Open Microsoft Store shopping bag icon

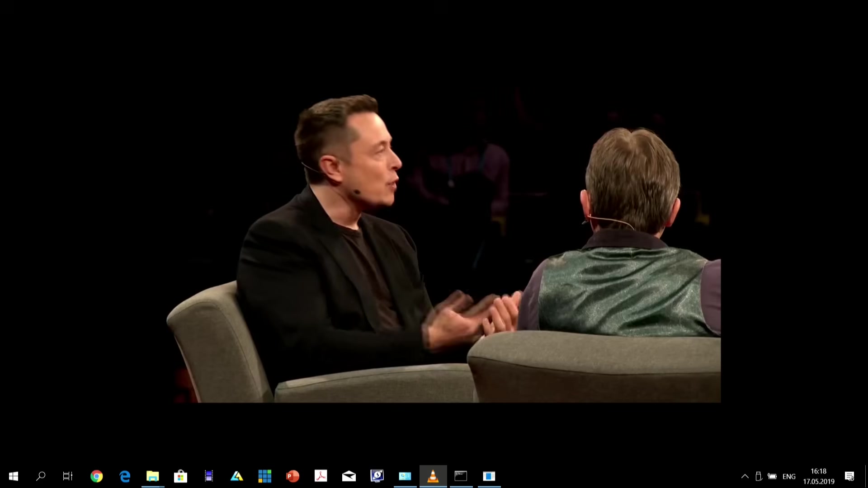[x=181, y=476]
